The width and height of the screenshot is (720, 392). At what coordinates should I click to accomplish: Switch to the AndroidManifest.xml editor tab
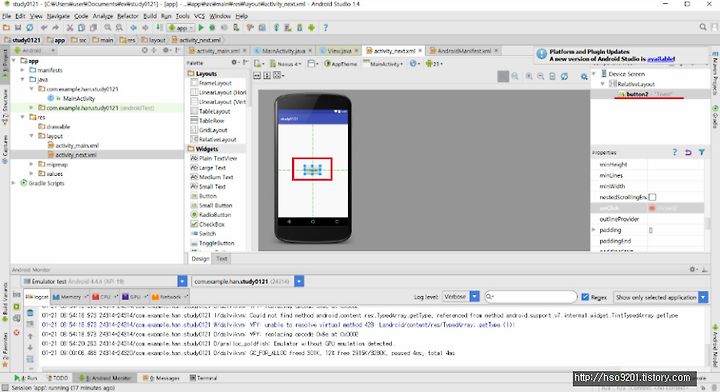click(x=463, y=50)
